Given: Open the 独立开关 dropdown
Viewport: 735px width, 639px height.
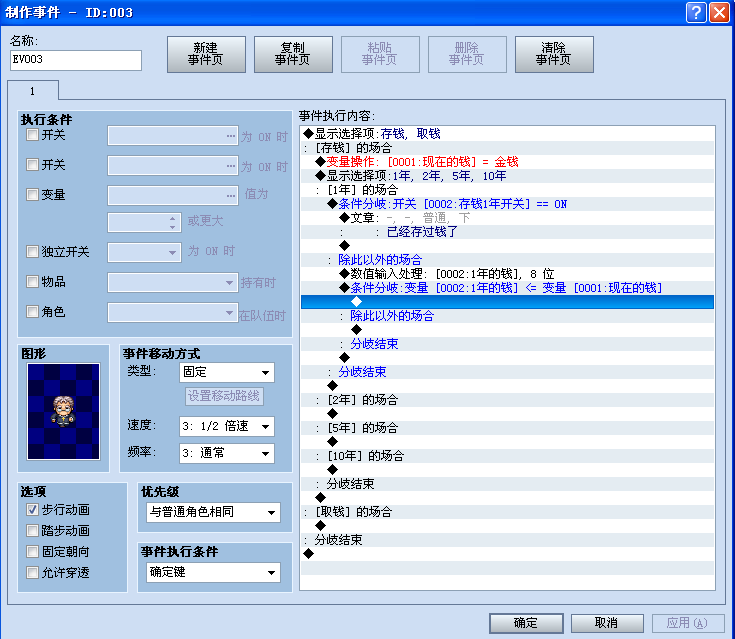Looking at the screenshot, I should [x=144, y=252].
